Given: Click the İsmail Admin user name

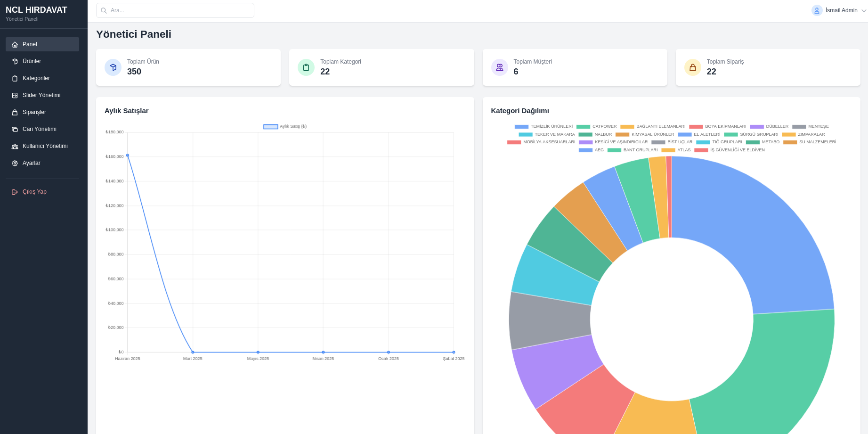Looking at the screenshot, I should click(x=841, y=10).
